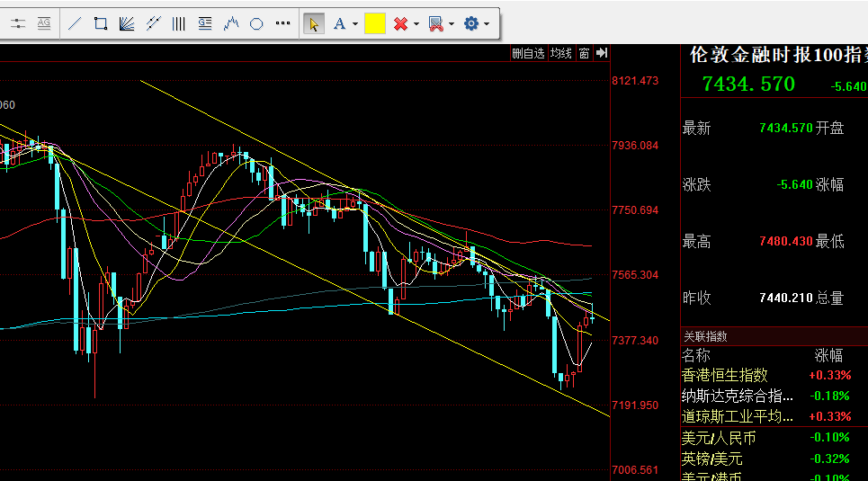Click the jump-to-latest arrow icon
The height and width of the screenshot is (481, 868).
click(x=601, y=53)
